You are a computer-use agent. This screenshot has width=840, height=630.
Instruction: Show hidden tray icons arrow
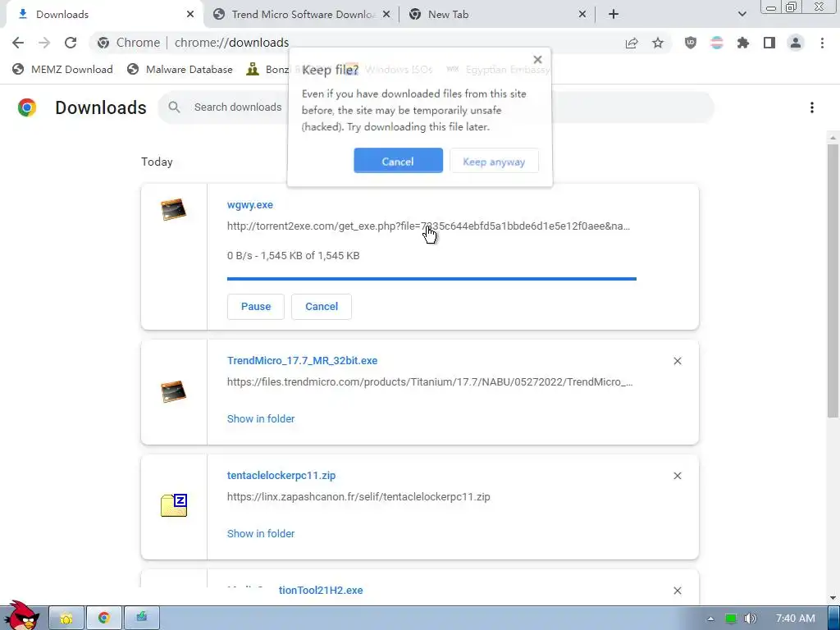(710, 619)
